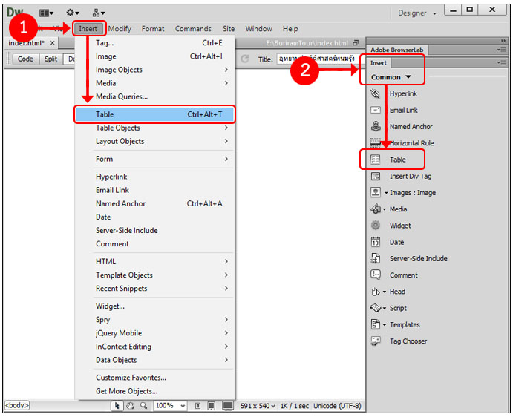Open the Modify menu
The width and height of the screenshot is (513, 420).
pos(120,29)
